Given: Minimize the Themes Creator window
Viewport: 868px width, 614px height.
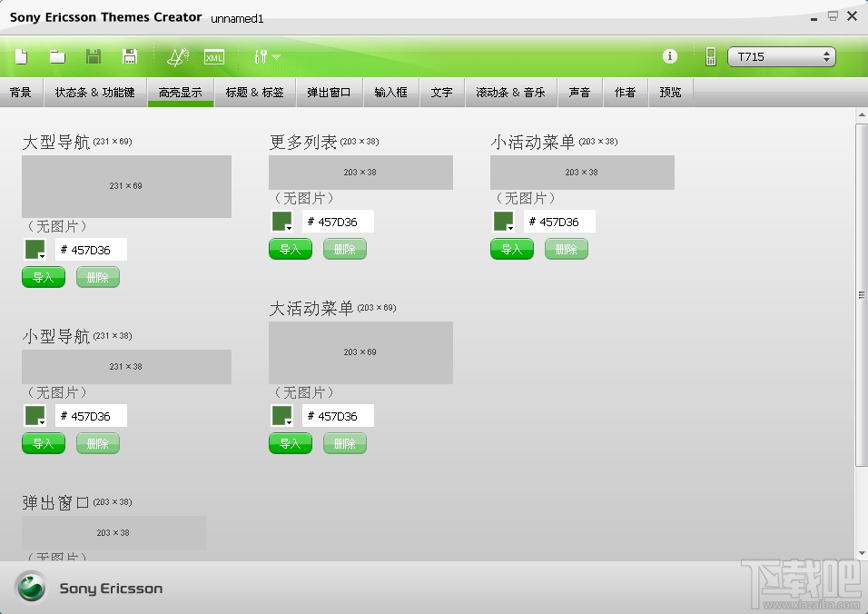Looking at the screenshot, I should 814,18.
